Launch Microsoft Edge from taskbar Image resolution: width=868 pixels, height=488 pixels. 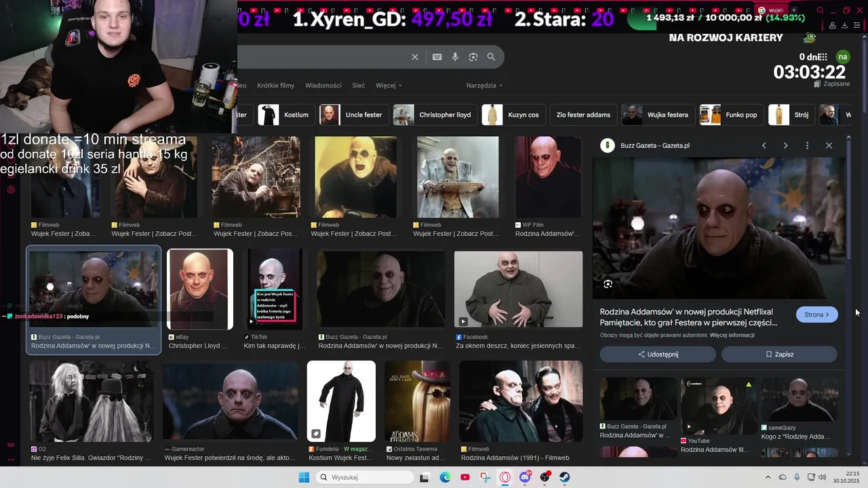pyautogui.click(x=445, y=477)
